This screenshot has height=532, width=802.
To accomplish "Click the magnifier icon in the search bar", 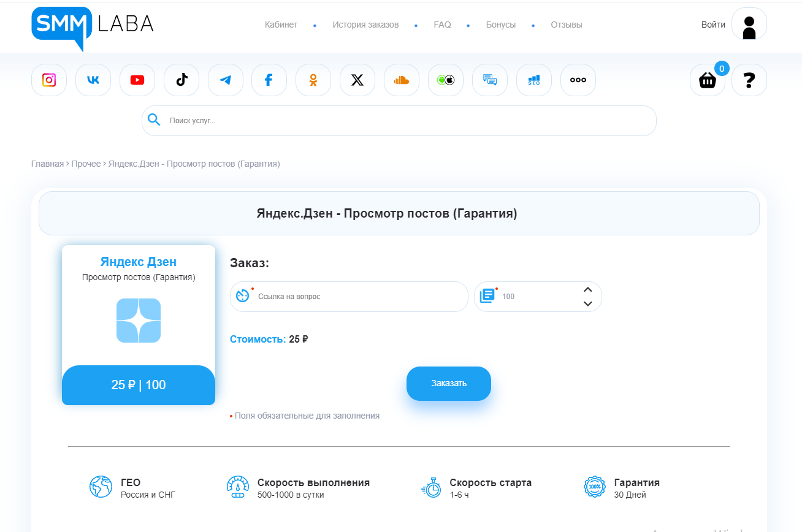I will click(154, 120).
